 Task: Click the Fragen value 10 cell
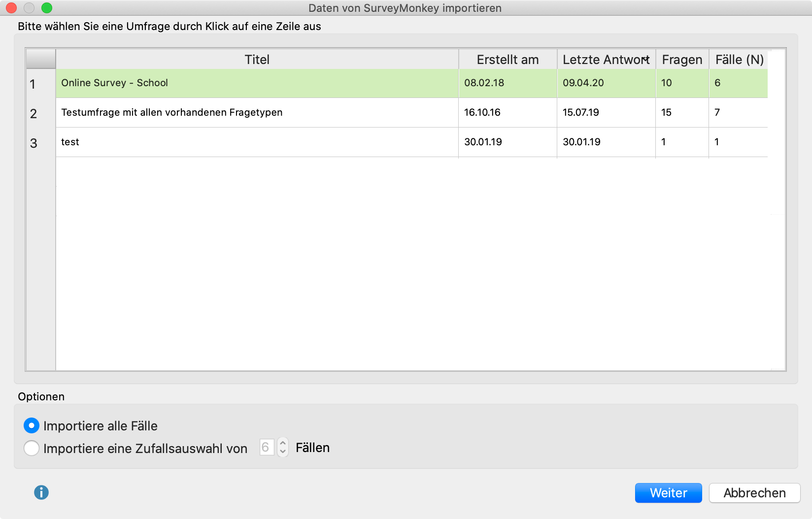tap(682, 83)
